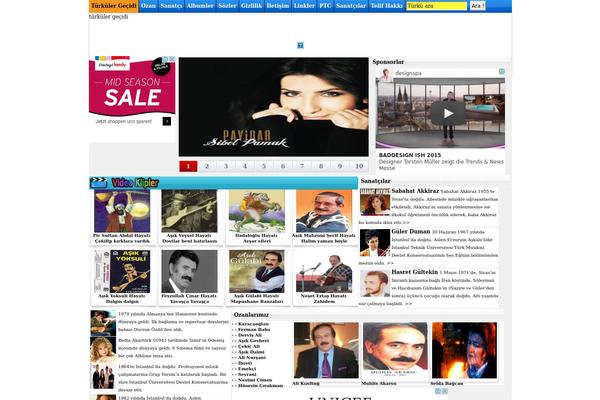
Task: Click the Ara ! search button
Action: [478, 6]
